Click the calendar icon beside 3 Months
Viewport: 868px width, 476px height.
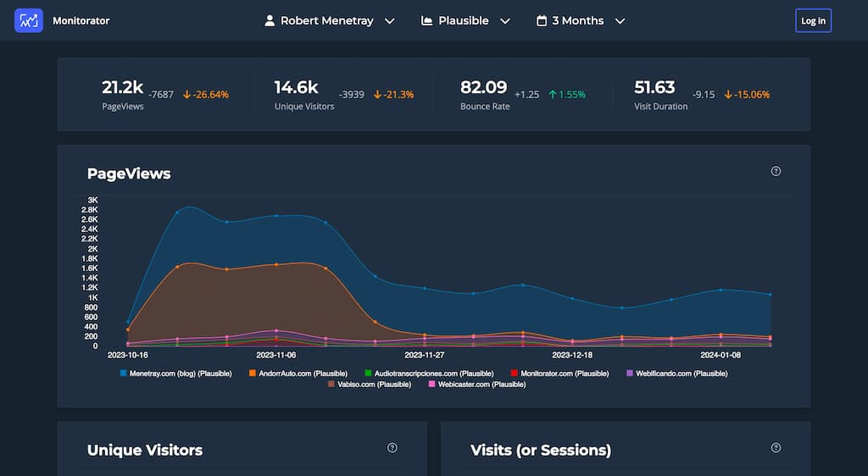pos(542,21)
